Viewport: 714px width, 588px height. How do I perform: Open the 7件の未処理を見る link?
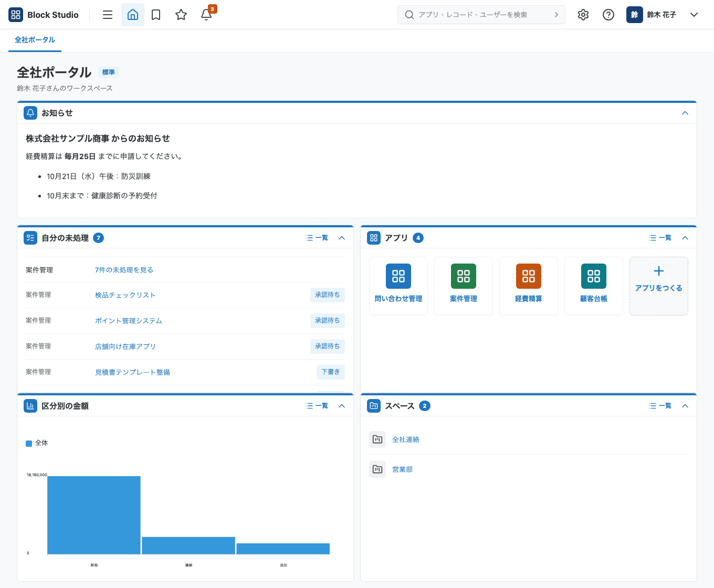[124, 270]
